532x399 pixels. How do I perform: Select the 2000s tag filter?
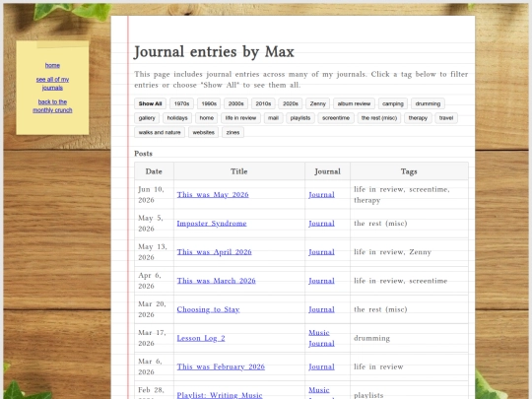(x=235, y=103)
